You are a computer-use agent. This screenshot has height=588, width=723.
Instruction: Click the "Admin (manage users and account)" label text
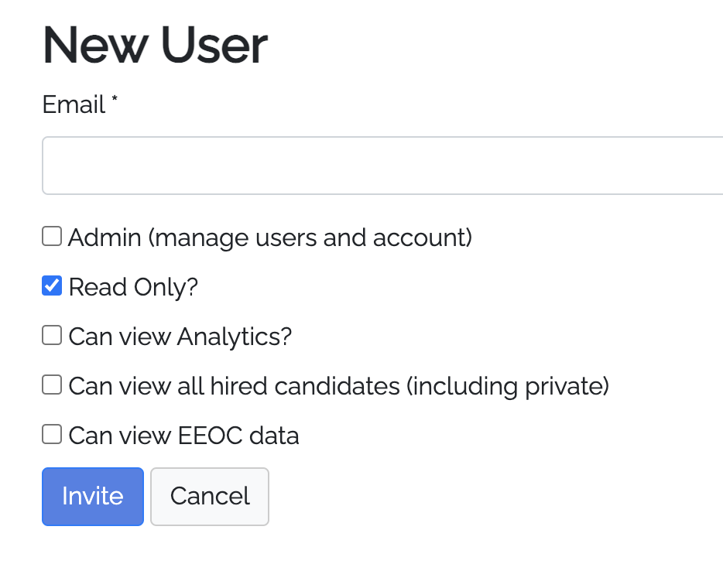269,238
